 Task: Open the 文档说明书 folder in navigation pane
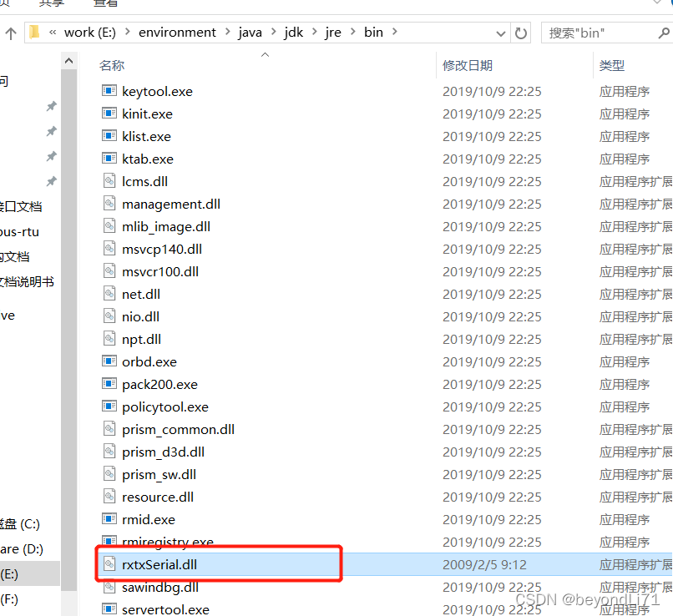click(27, 282)
